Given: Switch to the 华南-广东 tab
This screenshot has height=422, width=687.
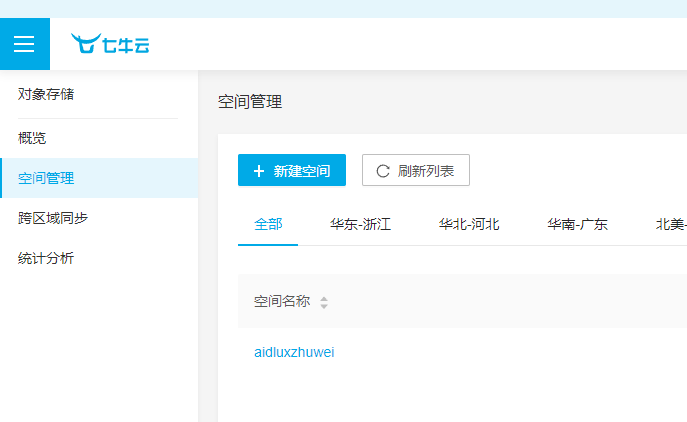Looking at the screenshot, I should coord(577,224).
